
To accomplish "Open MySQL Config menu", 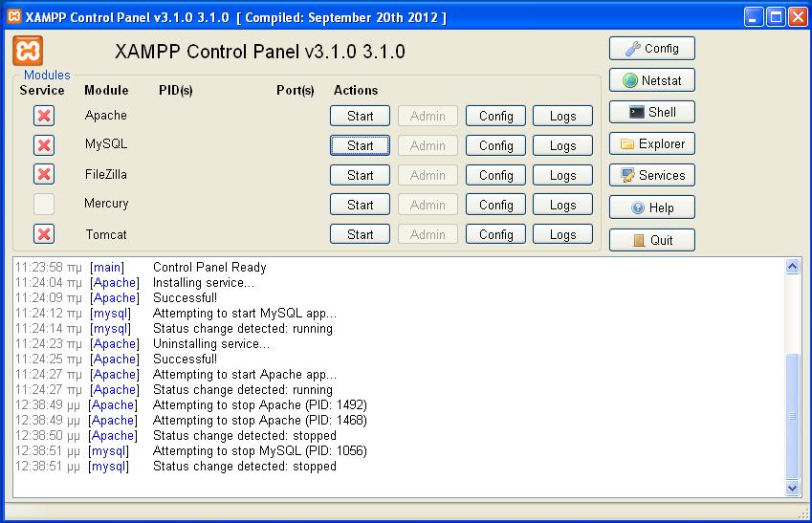I will 495,145.
